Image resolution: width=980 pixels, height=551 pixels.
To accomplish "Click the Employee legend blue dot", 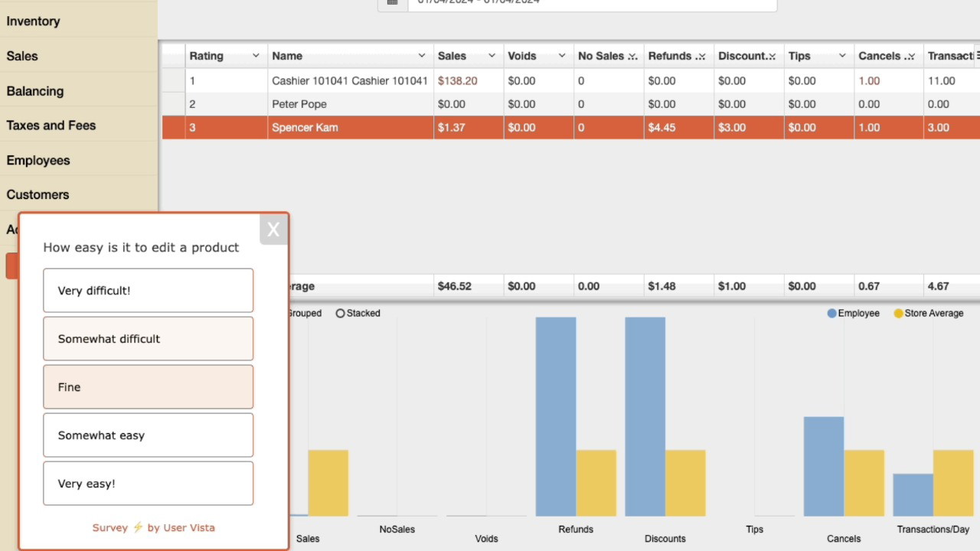I will [831, 313].
